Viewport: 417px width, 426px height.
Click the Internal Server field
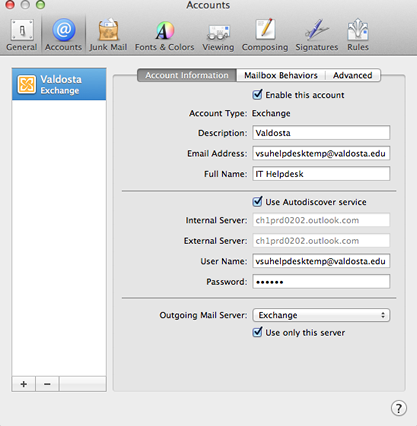(321, 220)
